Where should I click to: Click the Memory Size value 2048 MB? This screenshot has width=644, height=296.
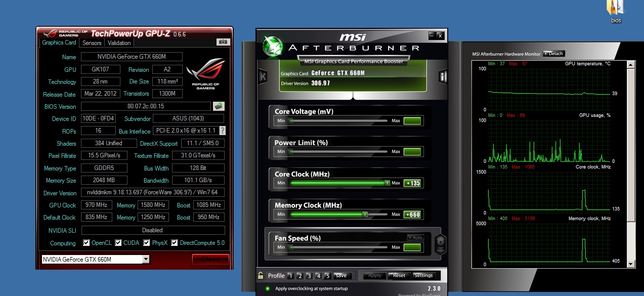tap(104, 180)
